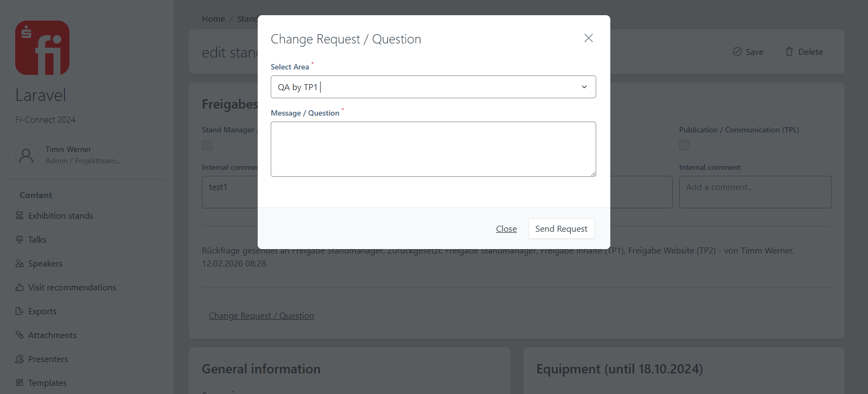
Task: Open the Talks section
Action: 37,239
